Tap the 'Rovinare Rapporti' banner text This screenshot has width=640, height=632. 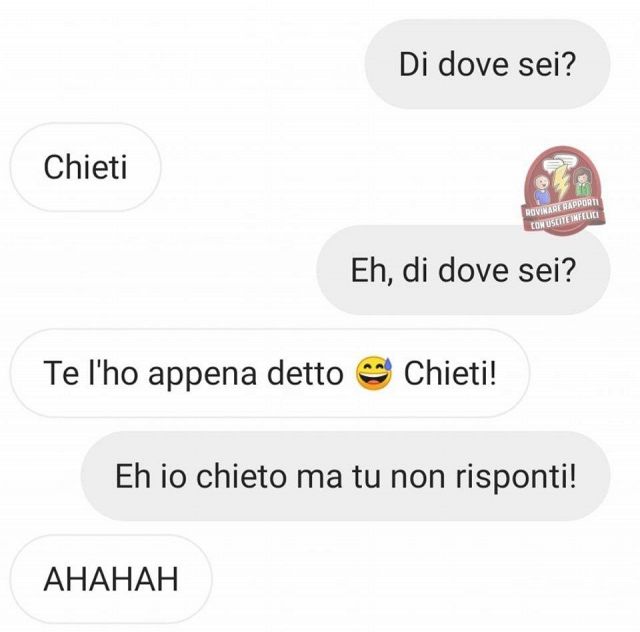tap(562, 207)
